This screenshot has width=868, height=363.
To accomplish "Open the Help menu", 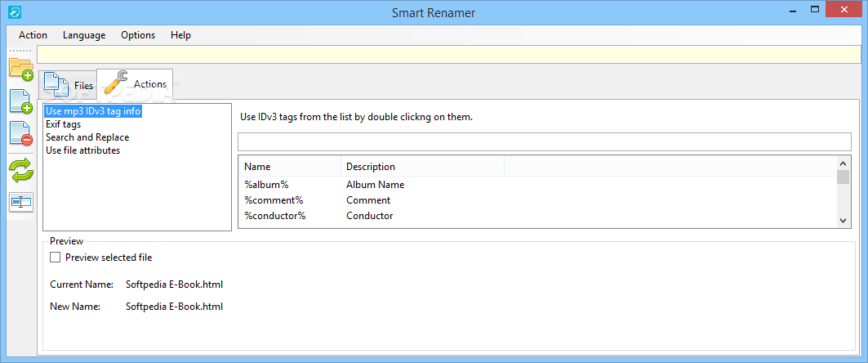I will [x=180, y=35].
